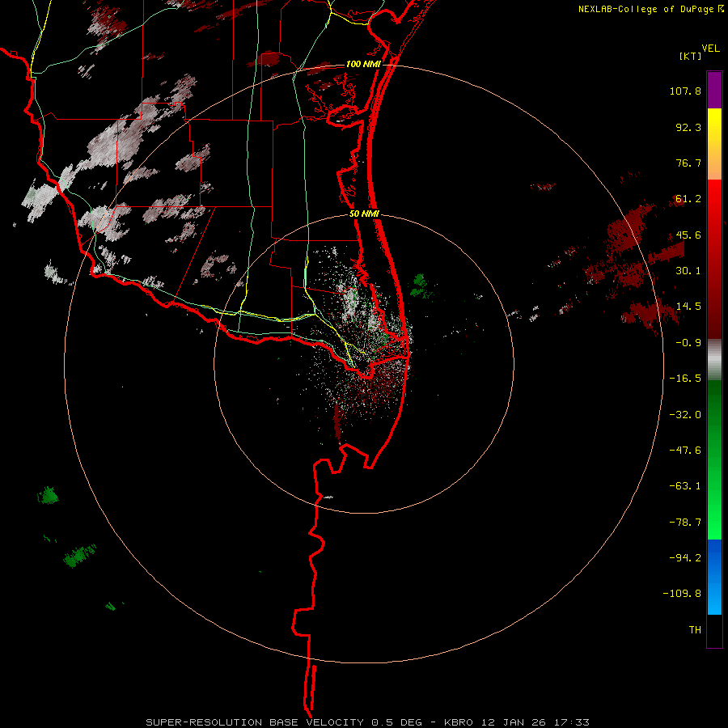Click the [KT] units label
Screen dimensions: 728x728
(691, 56)
